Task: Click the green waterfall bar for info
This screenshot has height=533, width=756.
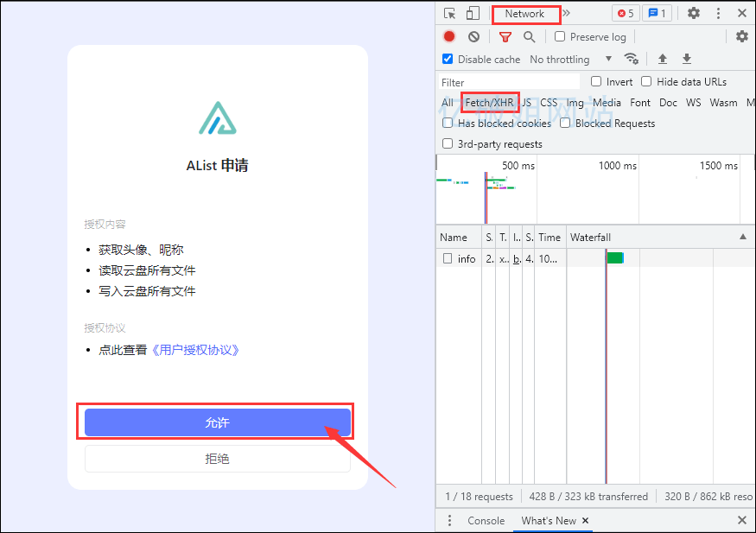Action: [614, 257]
